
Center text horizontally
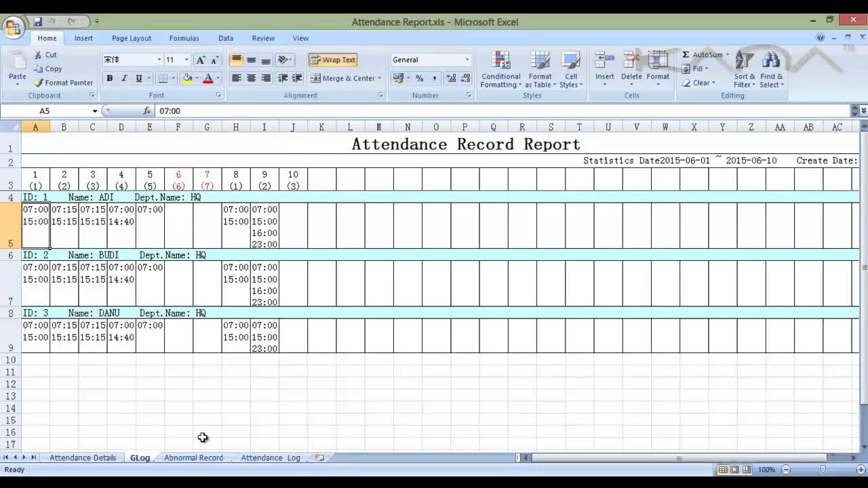pyautogui.click(x=251, y=78)
